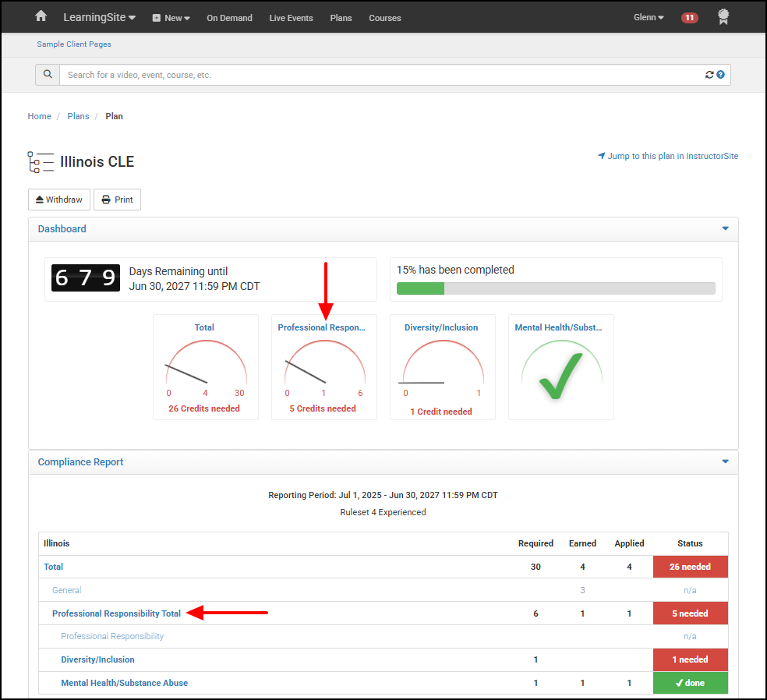The image size is (767, 700).
Task: Click the Professional Respon... gauge dial
Action: click(x=324, y=363)
